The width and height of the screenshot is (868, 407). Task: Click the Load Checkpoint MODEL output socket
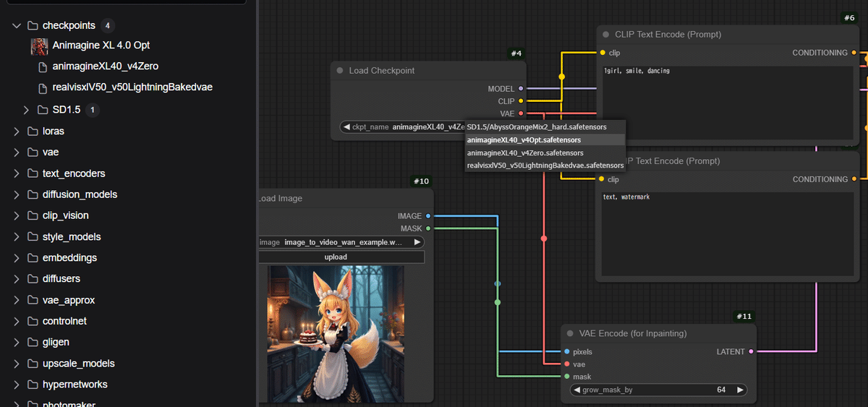coord(521,89)
